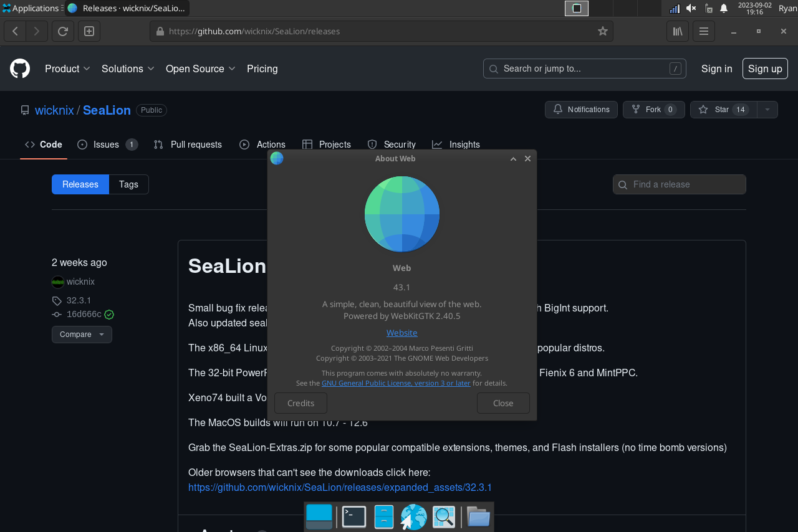Click the GitHub Octocat logo

(20, 69)
